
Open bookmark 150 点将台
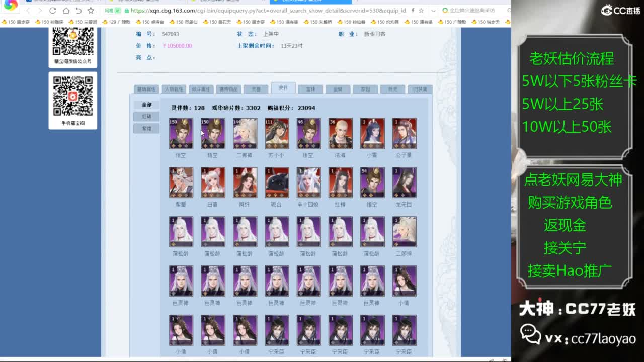150,22
